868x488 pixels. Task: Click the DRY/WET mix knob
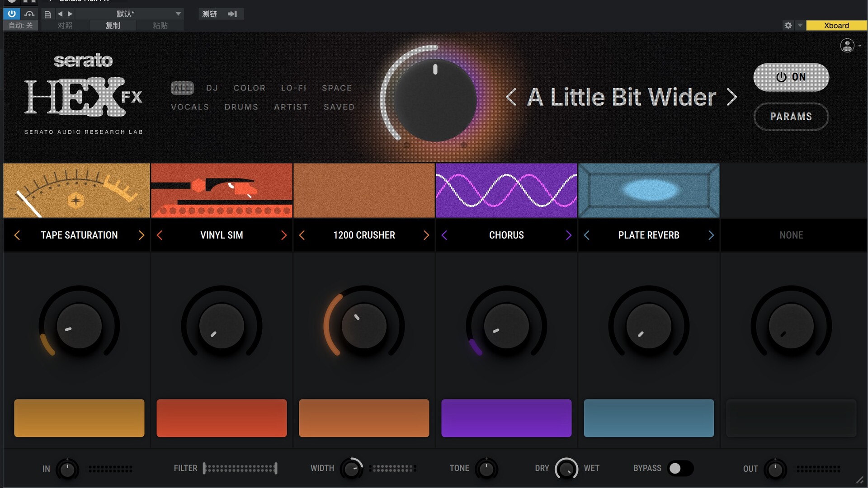[x=566, y=469]
